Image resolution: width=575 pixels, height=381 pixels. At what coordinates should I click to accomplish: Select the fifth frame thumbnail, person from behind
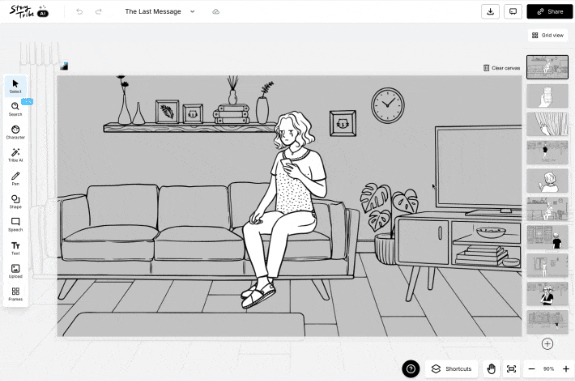point(547,181)
